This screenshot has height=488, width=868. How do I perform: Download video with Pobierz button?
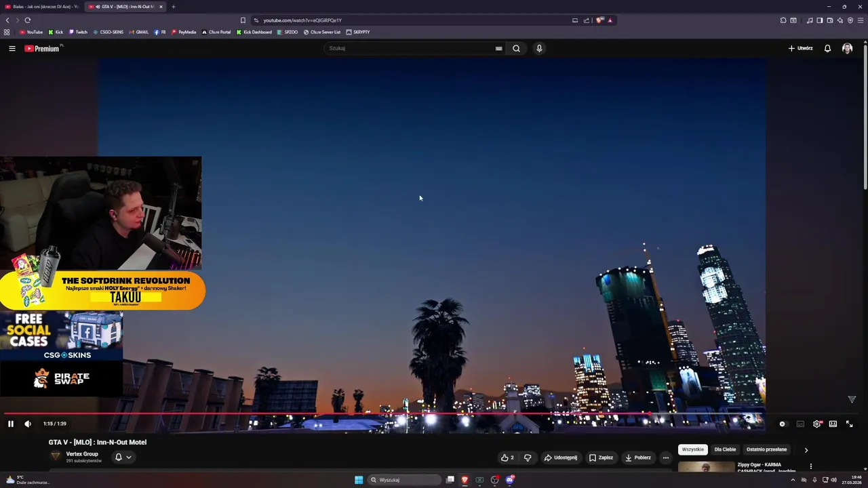pyautogui.click(x=638, y=457)
